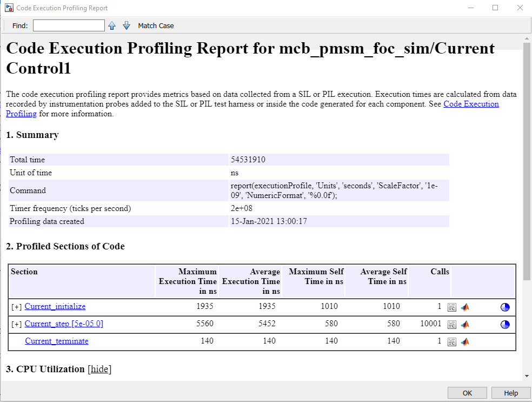This screenshot has height=402, width=532.
Task: Click the vertical scrollbar thumb
Action: [527, 161]
